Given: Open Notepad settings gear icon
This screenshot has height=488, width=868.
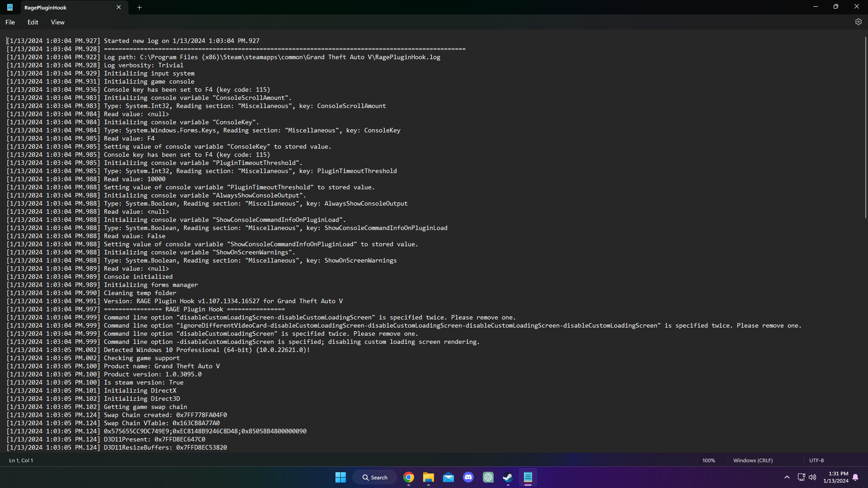Looking at the screenshot, I should [x=858, y=22].
